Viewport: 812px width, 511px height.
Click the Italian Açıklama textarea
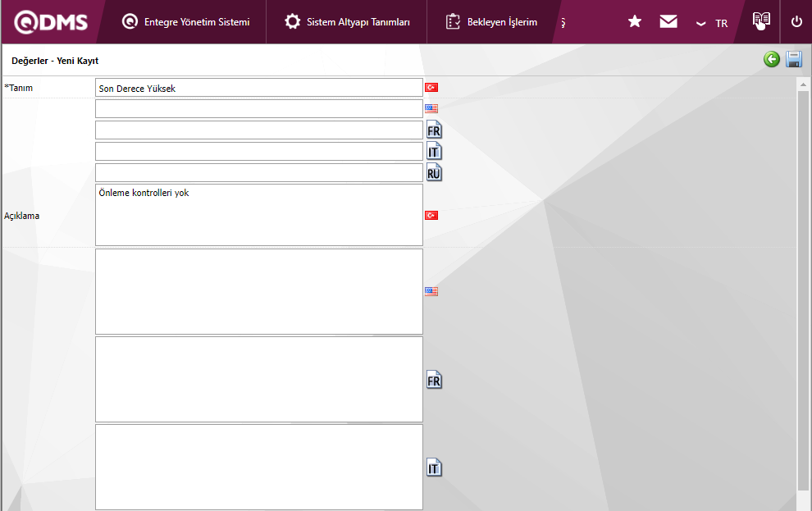pyautogui.click(x=259, y=467)
